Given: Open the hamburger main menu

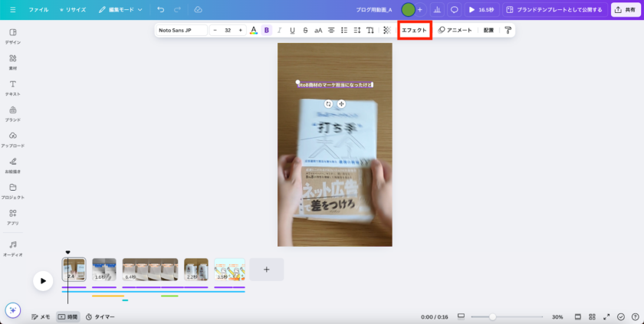Looking at the screenshot, I should point(11,10).
